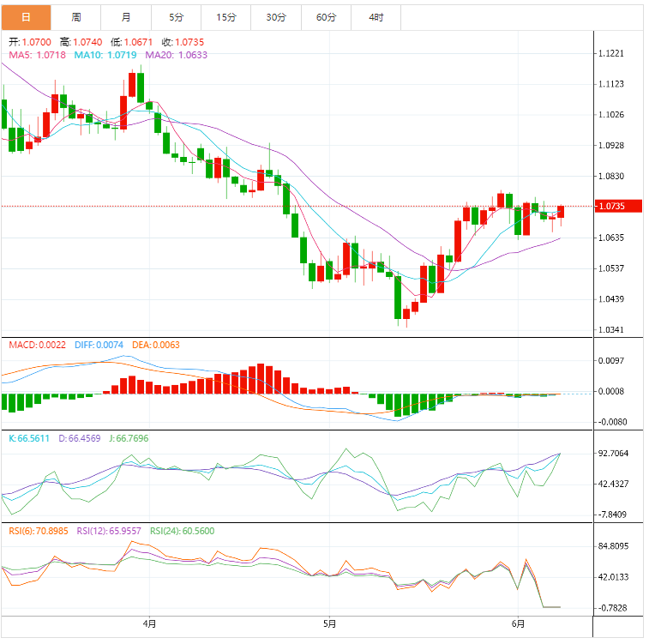Click the RSI(12): 65.9557 label
The height and width of the screenshot is (644, 649).
click(x=109, y=532)
